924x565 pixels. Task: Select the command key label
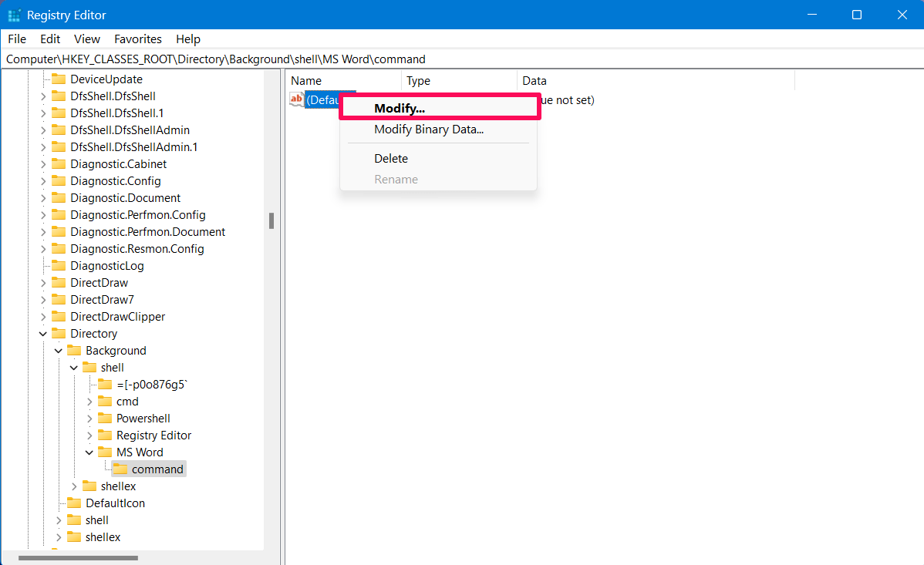pos(157,469)
